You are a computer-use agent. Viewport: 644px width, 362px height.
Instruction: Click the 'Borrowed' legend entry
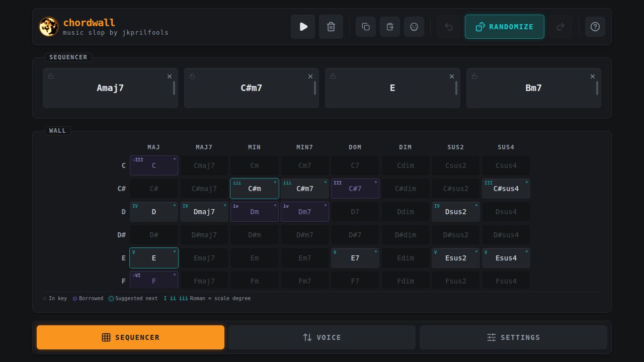[88, 298]
